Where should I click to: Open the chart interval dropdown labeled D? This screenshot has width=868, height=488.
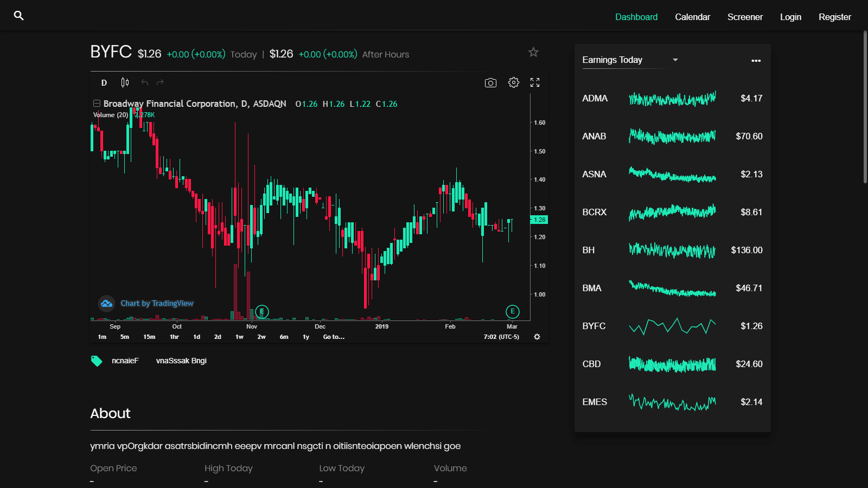[104, 82]
